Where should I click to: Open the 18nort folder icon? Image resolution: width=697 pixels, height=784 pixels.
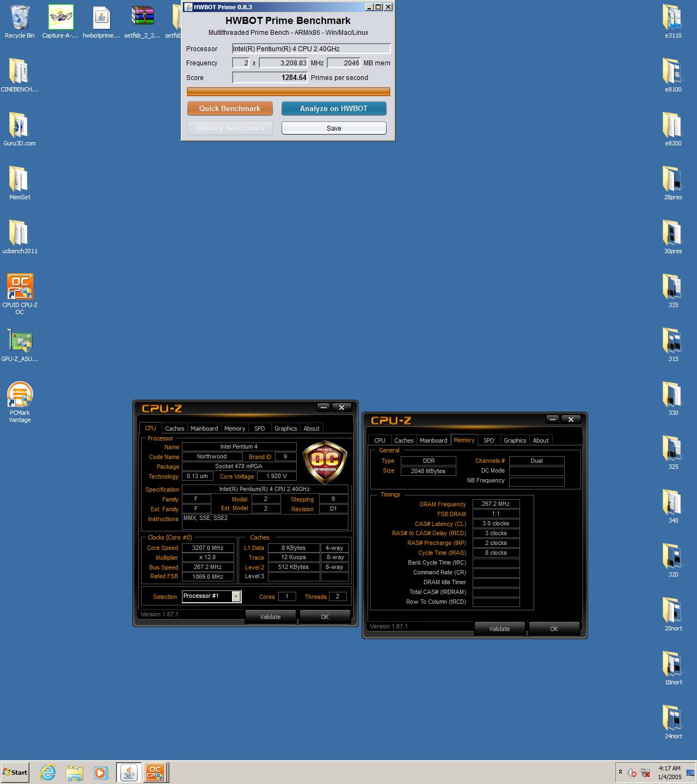pos(673,668)
